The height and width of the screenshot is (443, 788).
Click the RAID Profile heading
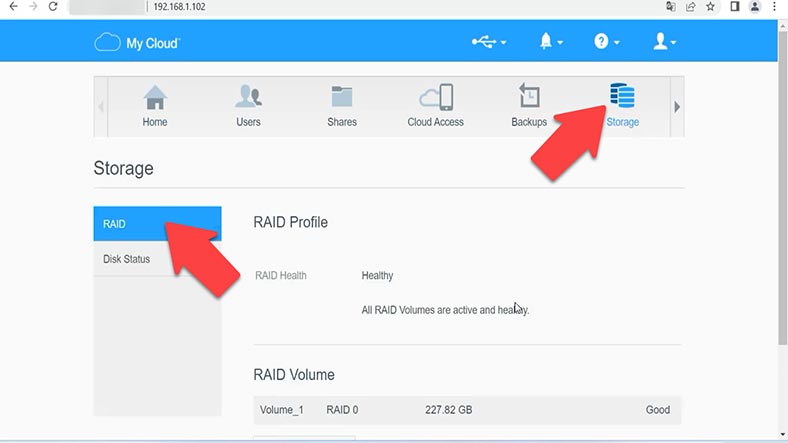tap(290, 222)
